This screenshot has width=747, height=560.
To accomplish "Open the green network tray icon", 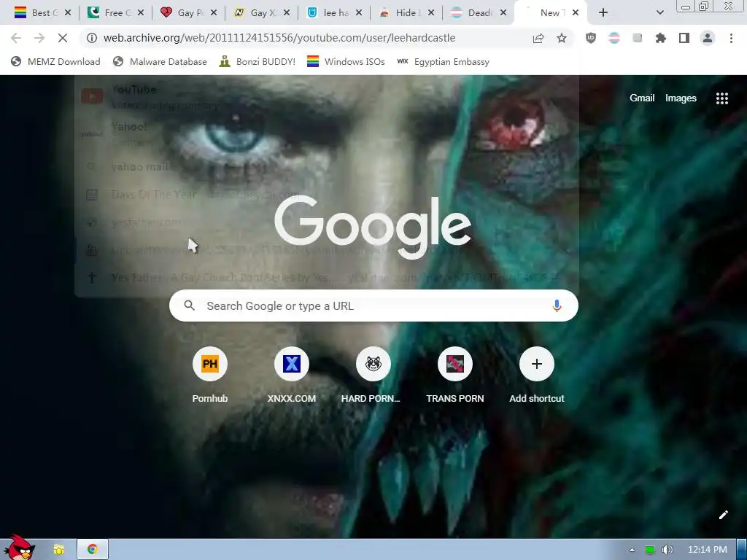I will pyautogui.click(x=649, y=550).
